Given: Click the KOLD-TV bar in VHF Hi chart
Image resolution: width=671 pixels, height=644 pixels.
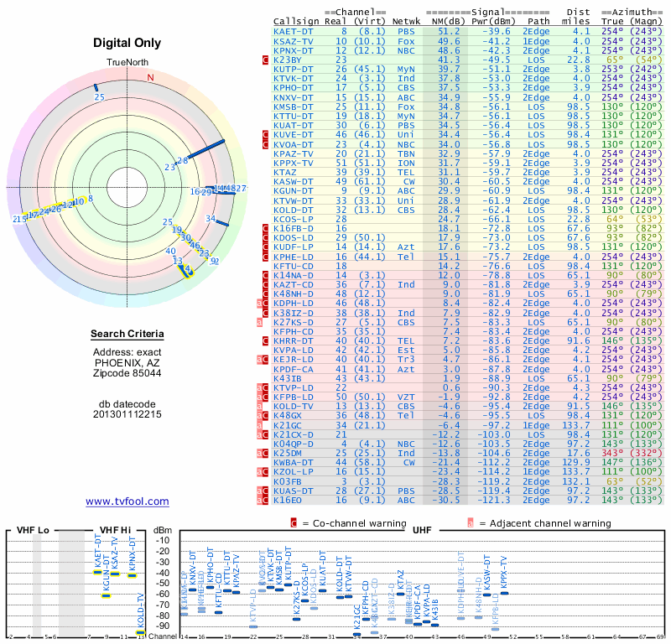Looking at the screenshot, I should (x=140, y=632).
